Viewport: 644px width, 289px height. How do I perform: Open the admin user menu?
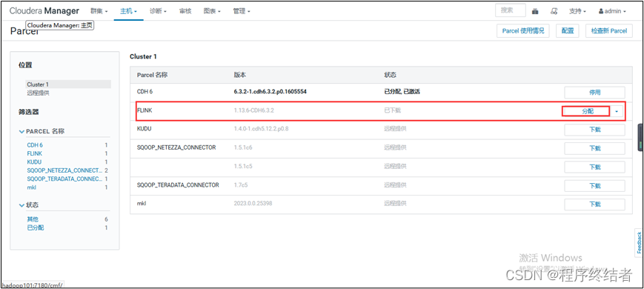tap(612, 12)
